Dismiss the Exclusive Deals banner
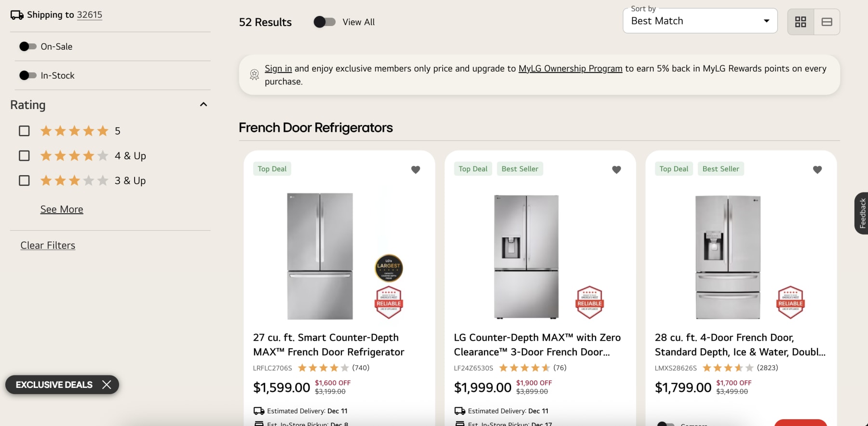Image resolution: width=868 pixels, height=426 pixels. (107, 385)
